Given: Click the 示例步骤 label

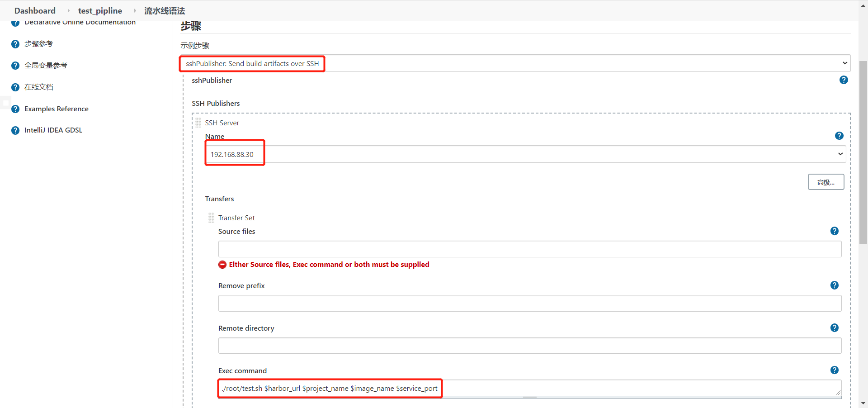Looking at the screenshot, I should 195,46.
